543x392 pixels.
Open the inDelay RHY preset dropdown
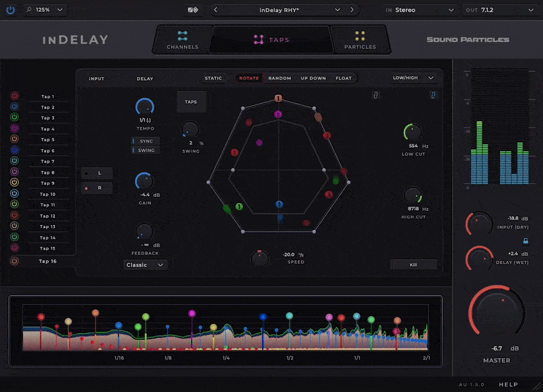click(x=284, y=10)
